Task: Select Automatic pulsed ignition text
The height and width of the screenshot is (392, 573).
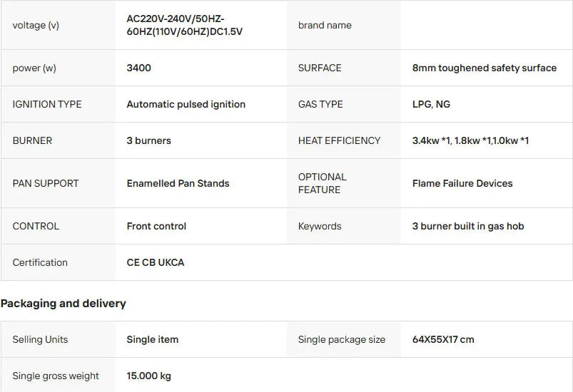Action: tap(186, 104)
